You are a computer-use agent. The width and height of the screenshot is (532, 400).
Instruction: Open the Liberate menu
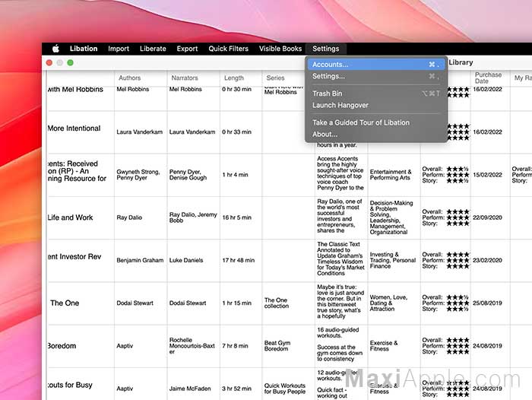[x=153, y=49]
